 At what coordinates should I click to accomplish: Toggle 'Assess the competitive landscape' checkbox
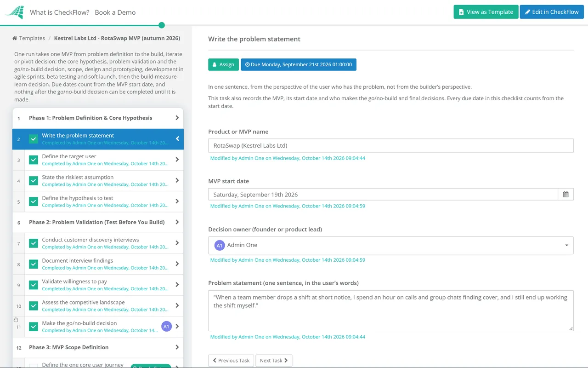pos(34,306)
